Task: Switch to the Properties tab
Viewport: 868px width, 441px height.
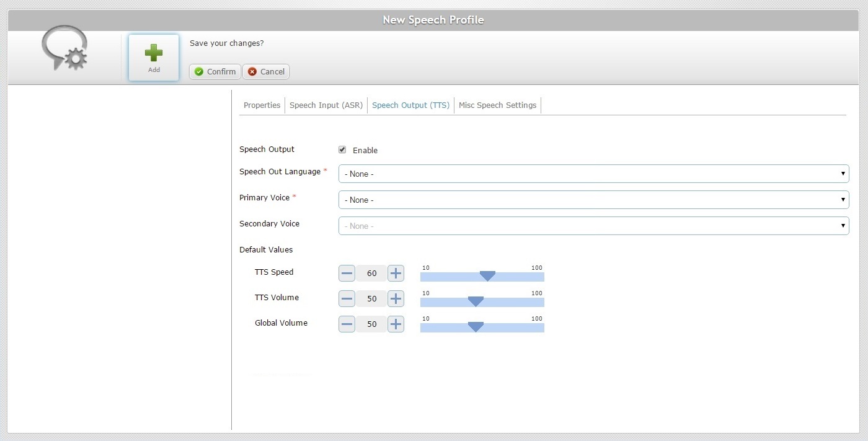Action: 262,105
